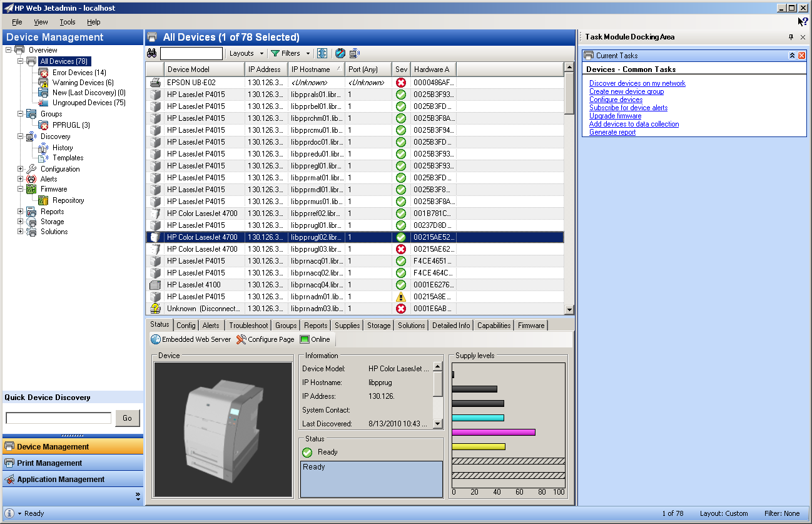Click Generate report link
Image resolution: width=812 pixels, height=524 pixels.
click(x=612, y=132)
